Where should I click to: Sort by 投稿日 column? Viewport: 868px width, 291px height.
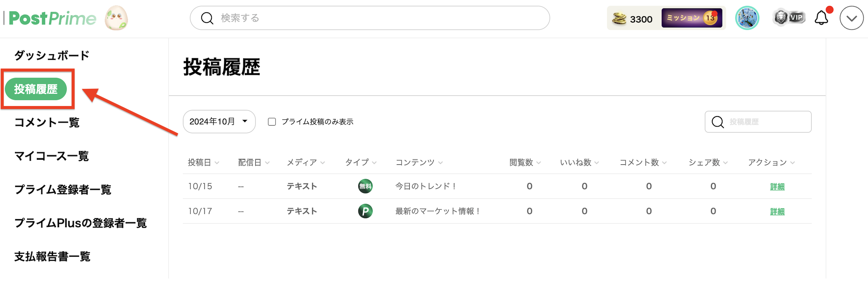coord(203,163)
